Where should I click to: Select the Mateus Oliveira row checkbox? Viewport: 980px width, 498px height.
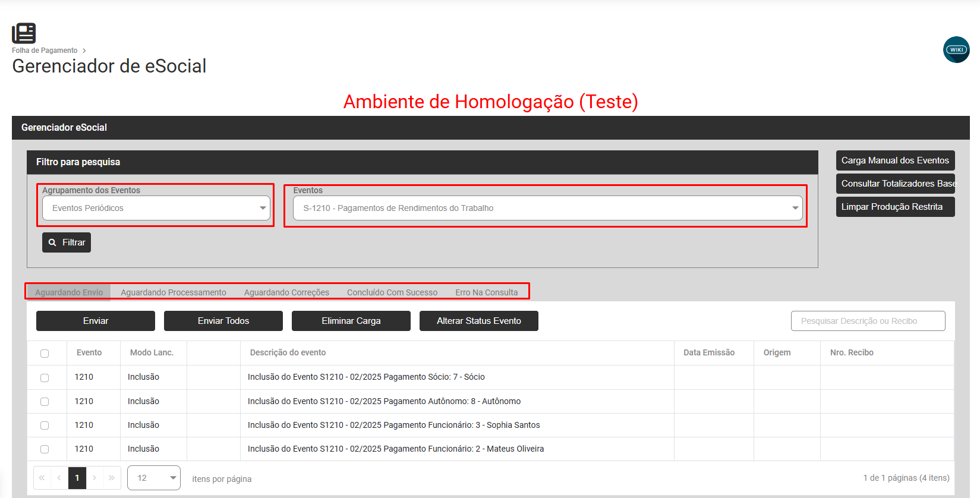click(x=45, y=449)
